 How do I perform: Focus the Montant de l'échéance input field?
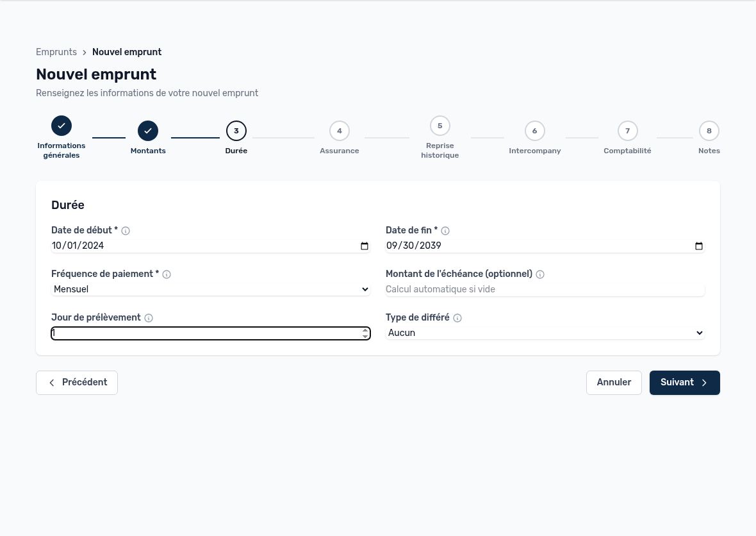[545, 289]
